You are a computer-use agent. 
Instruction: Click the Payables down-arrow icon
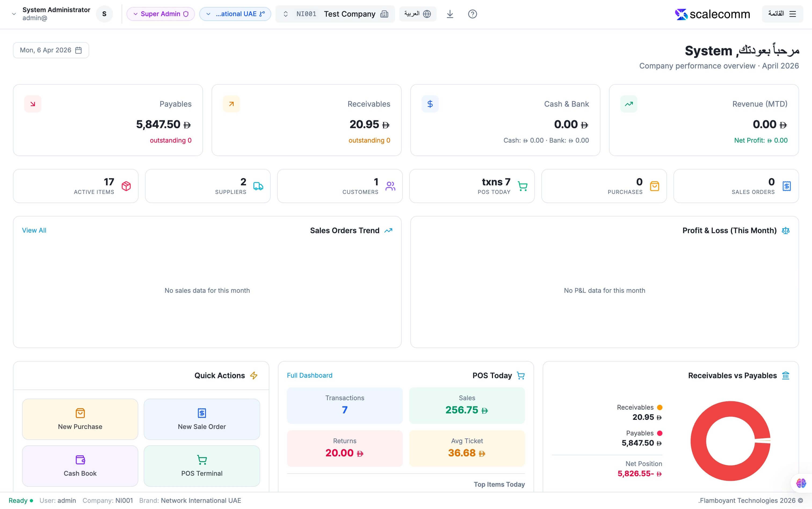coord(33,104)
